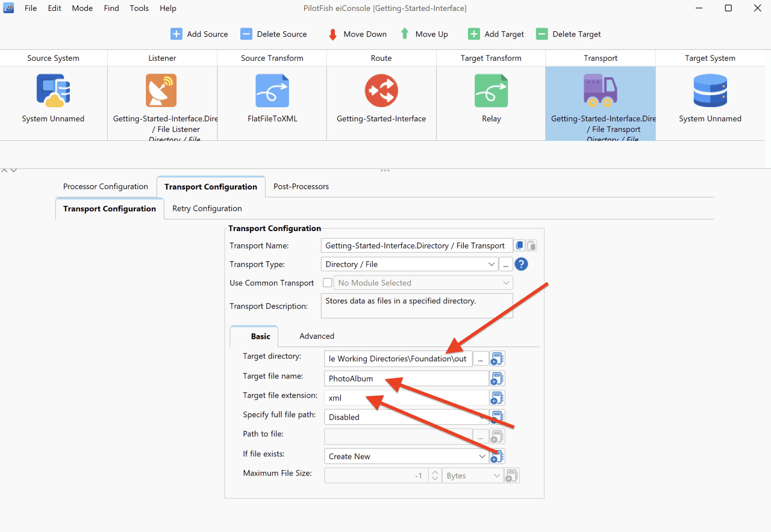This screenshot has height=532, width=771.
Task: Click the Delete Source button
Action: 273,34
